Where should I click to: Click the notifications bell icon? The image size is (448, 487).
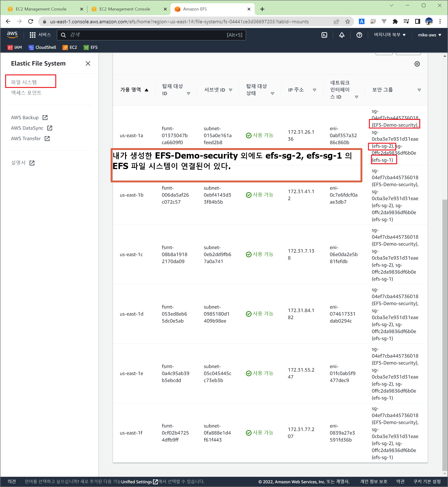(x=342, y=35)
